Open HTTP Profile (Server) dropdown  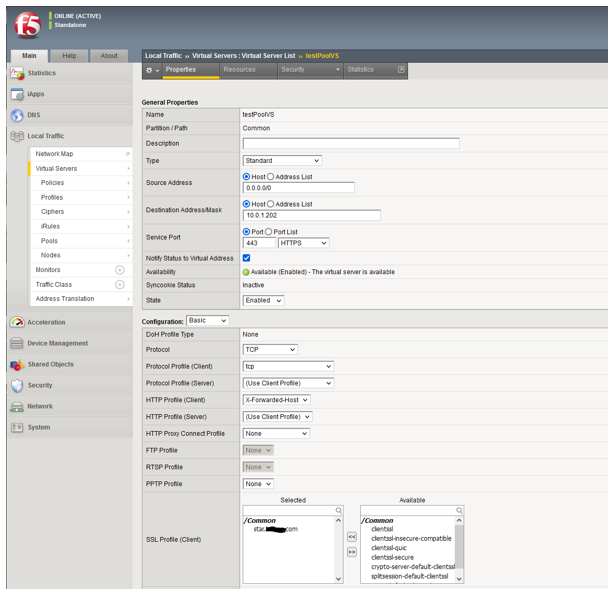click(x=278, y=417)
